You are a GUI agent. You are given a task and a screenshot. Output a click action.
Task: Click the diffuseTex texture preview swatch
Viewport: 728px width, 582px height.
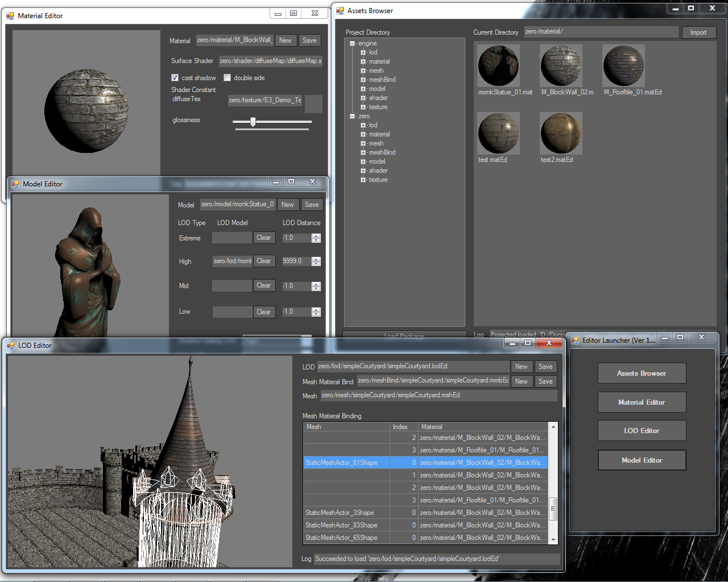click(313, 103)
